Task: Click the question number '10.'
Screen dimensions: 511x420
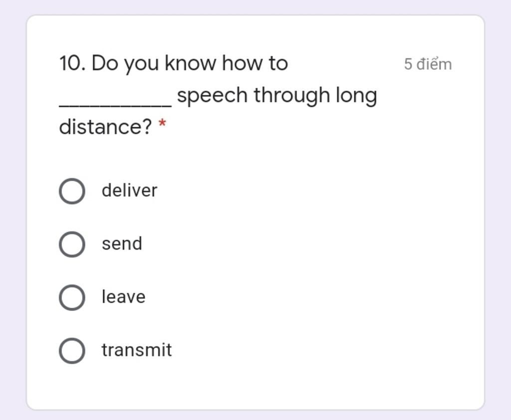Action: tap(72, 63)
